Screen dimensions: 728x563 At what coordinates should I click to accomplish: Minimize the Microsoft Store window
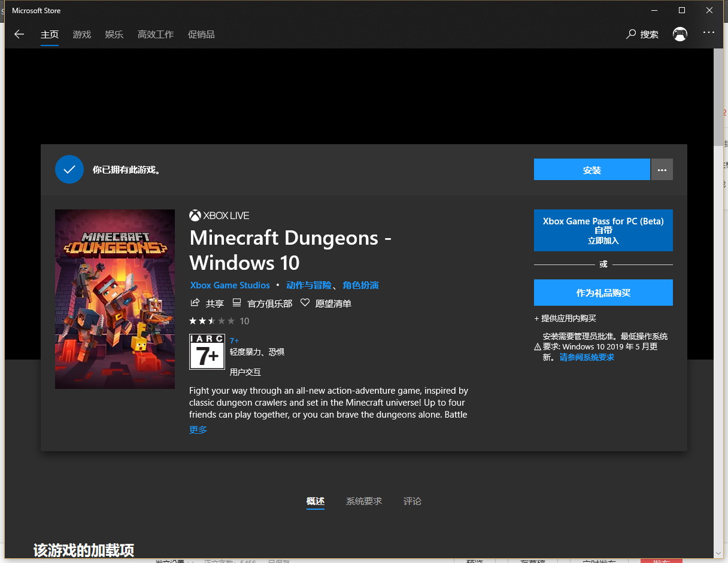coord(653,10)
